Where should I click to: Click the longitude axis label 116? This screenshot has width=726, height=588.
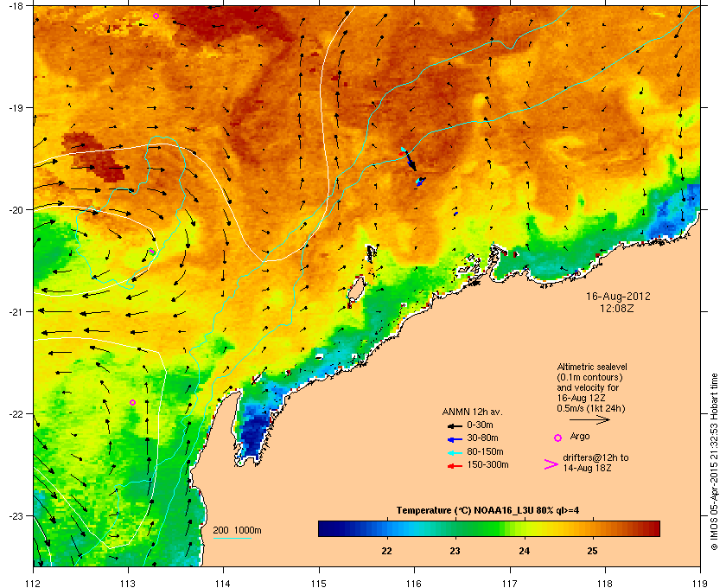tap(414, 583)
